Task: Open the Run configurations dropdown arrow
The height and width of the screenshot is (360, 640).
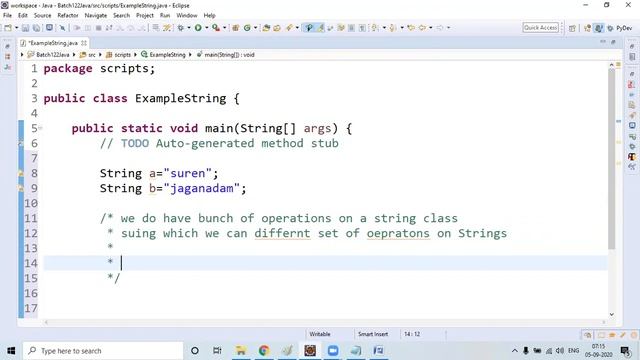Action: click(x=206, y=28)
